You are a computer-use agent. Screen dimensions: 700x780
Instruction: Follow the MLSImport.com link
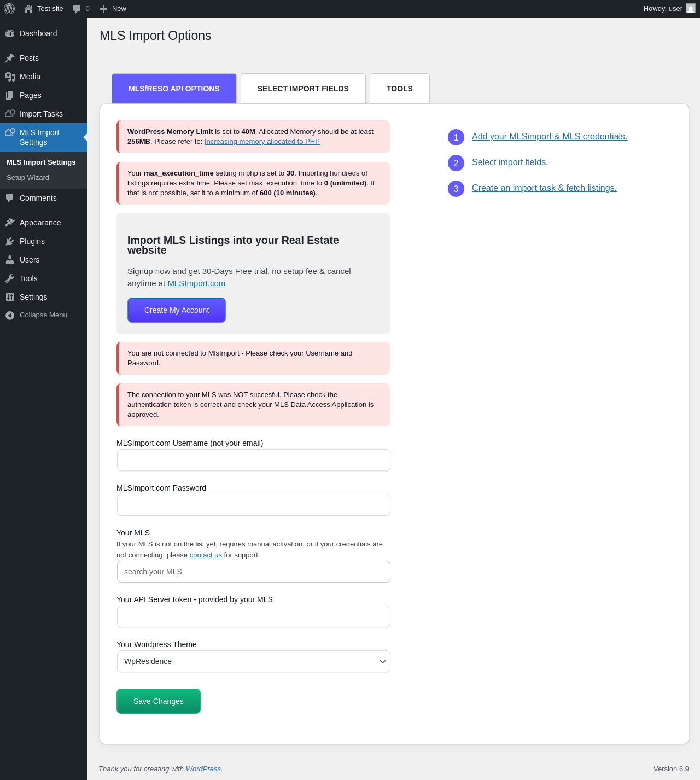point(196,283)
